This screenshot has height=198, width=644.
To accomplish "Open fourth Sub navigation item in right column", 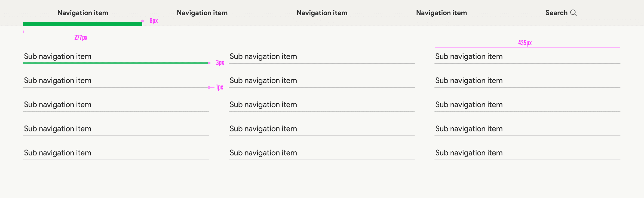I will pos(469,128).
